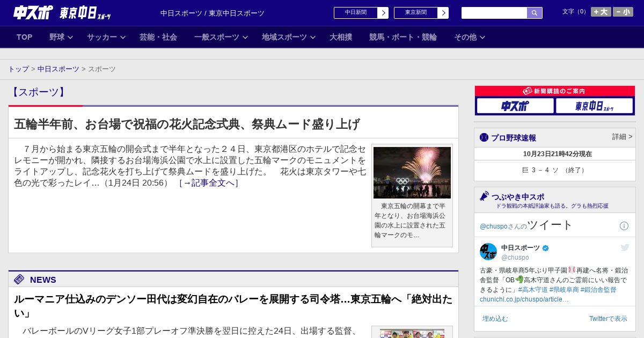This screenshot has width=644, height=338.
Task: Open the 地域スポーツ menu
Action: [284, 37]
